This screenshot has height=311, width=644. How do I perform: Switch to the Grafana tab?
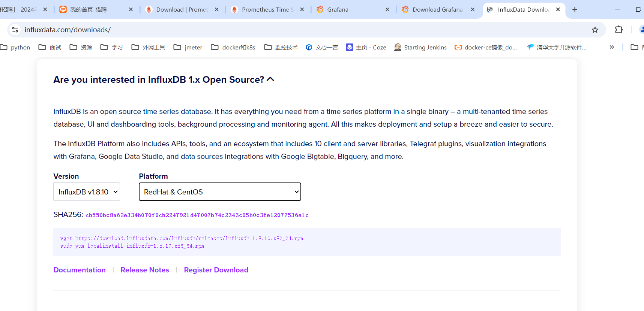[x=353, y=9]
